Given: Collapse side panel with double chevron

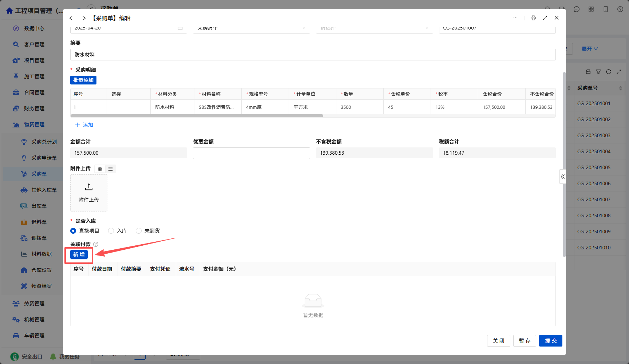Looking at the screenshot, I should 563,177.
